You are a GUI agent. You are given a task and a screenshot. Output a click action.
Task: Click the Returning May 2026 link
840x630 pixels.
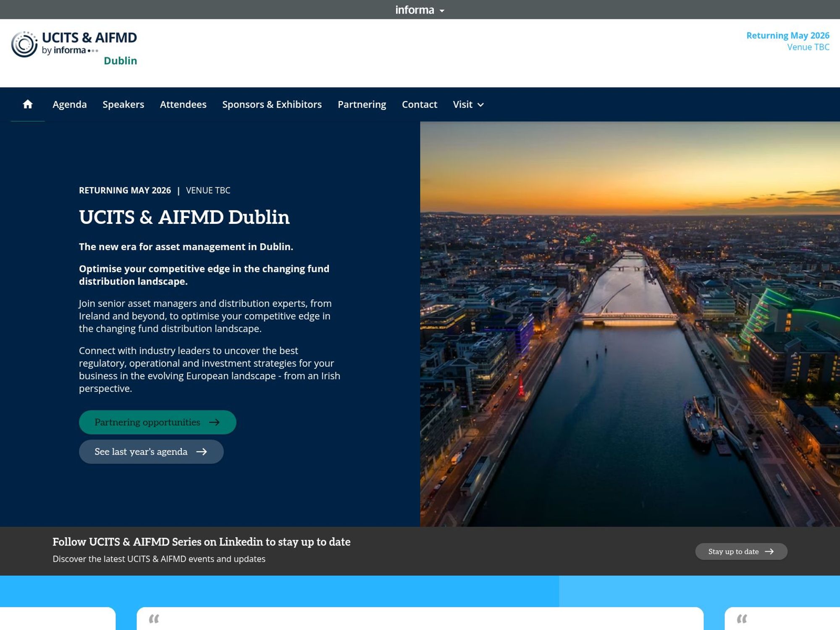coord(788,36)
